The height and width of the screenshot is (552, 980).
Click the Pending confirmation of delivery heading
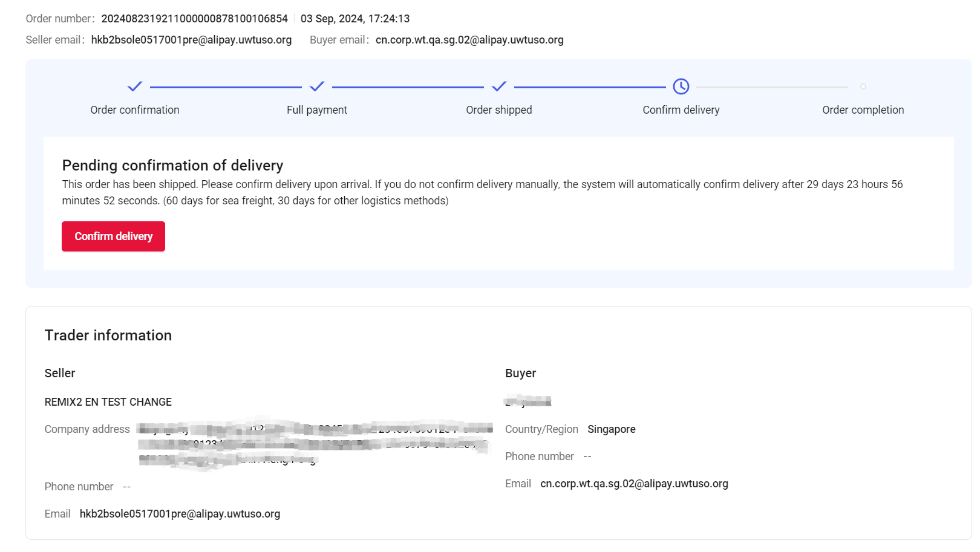(172, 166)
